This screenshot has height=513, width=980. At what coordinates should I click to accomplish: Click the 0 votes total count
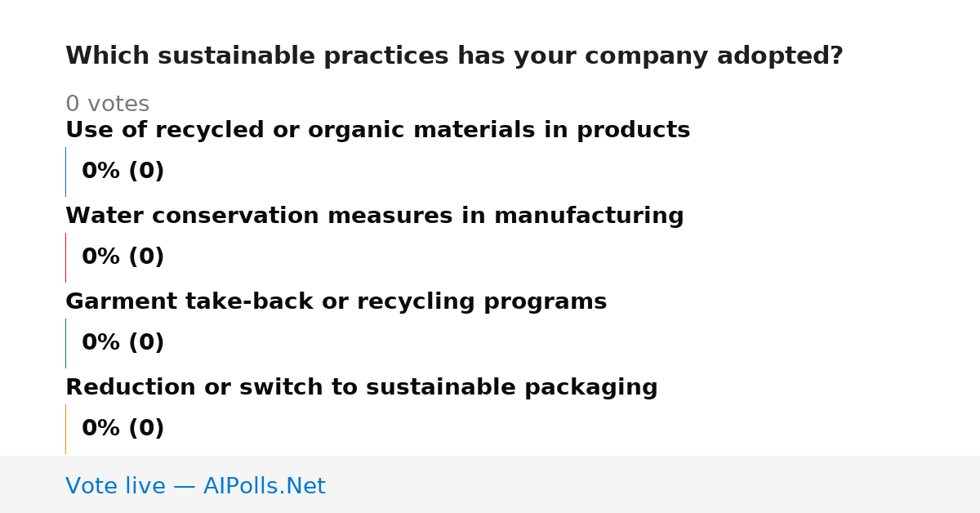[x=107, y=105]
